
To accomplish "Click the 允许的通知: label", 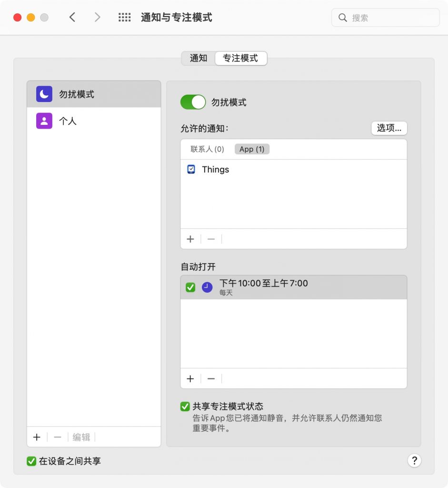I will pyautogui.click(x=205, y=128).
